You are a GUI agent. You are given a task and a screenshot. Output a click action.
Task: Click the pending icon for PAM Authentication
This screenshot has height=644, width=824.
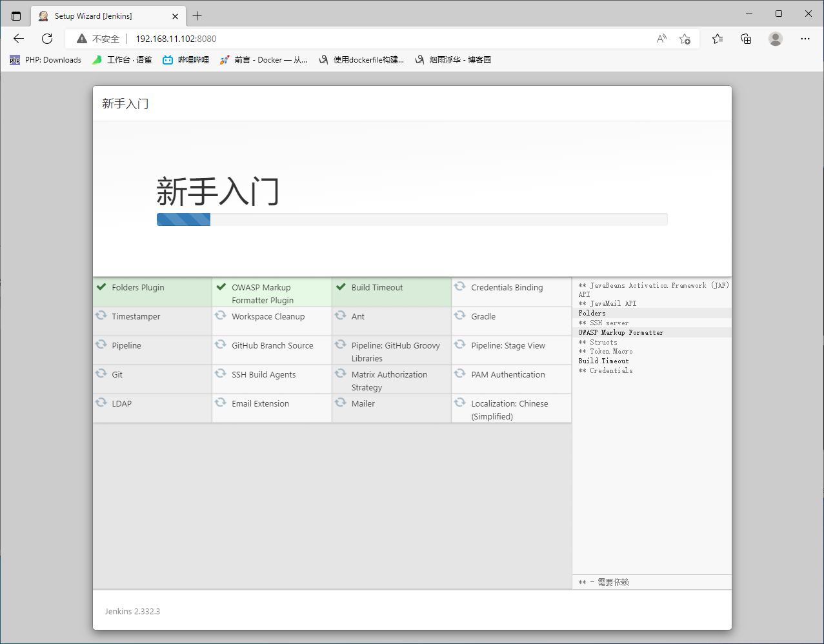click(460, 374)
